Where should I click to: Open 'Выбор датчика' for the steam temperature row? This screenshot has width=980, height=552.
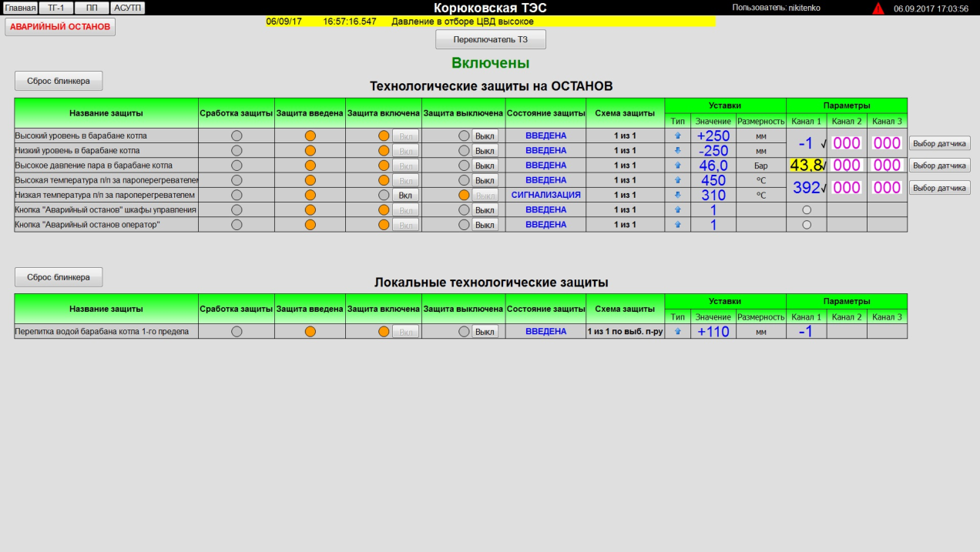[x=939, y=188]
